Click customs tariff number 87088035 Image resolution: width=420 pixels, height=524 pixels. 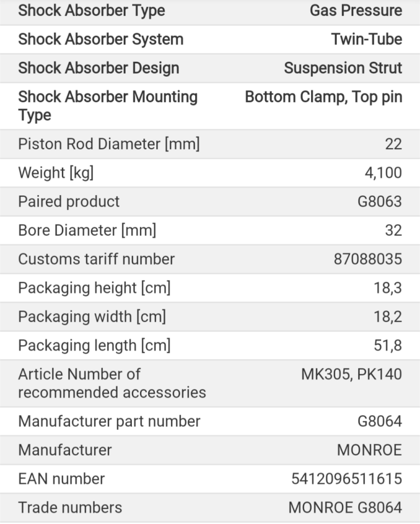pos(367,259)
